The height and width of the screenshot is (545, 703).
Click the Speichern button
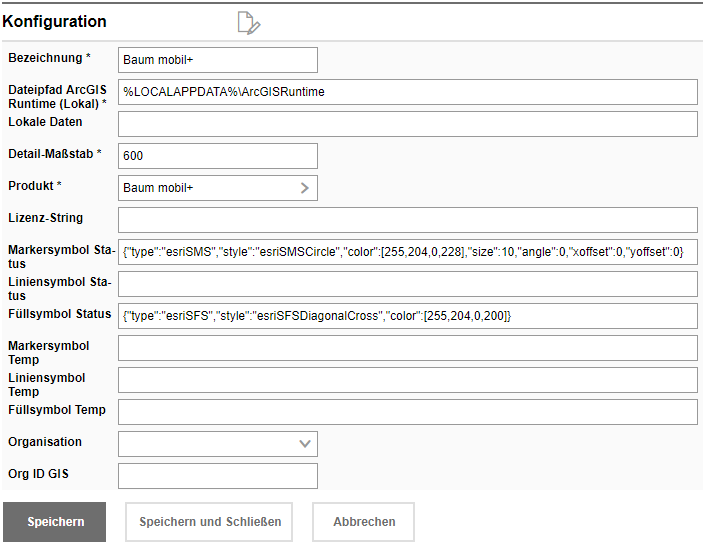click(55, 522)
